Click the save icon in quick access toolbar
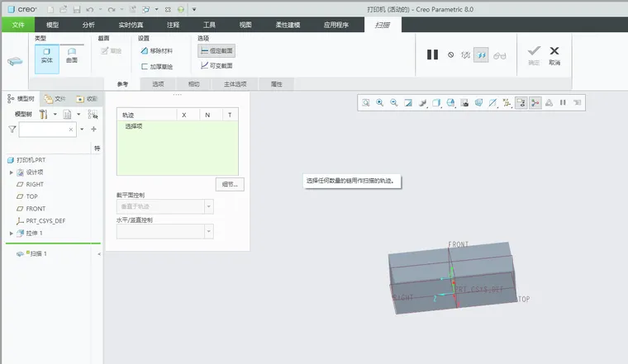The height and width of the screenshot is (364, 628). pos(77,9)
